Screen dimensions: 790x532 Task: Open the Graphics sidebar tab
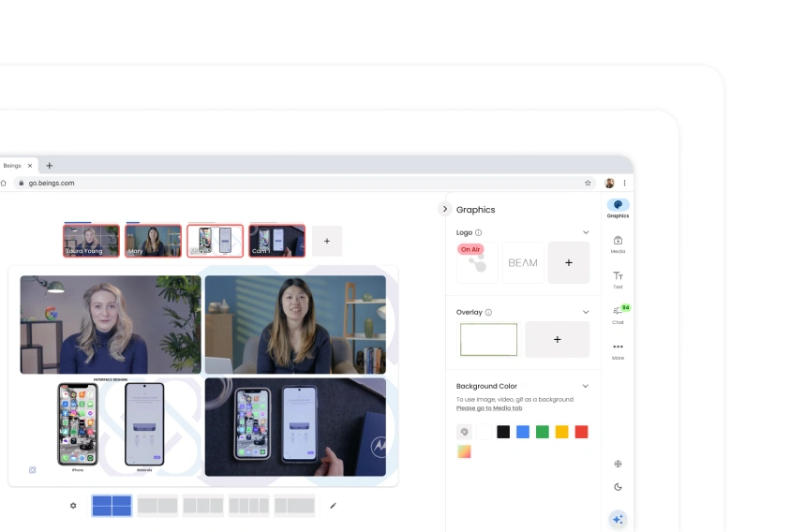tap(618, 208)
